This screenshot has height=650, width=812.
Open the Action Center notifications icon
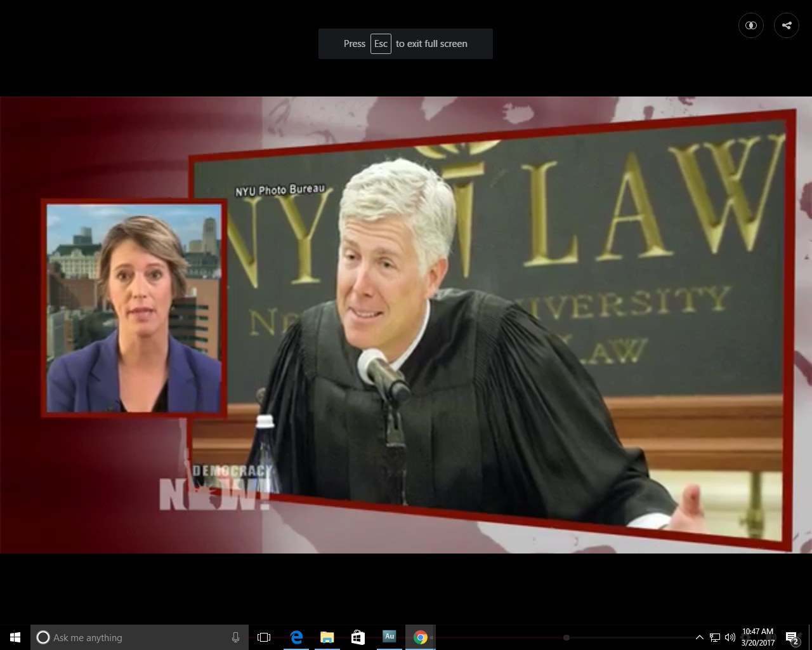792,637
